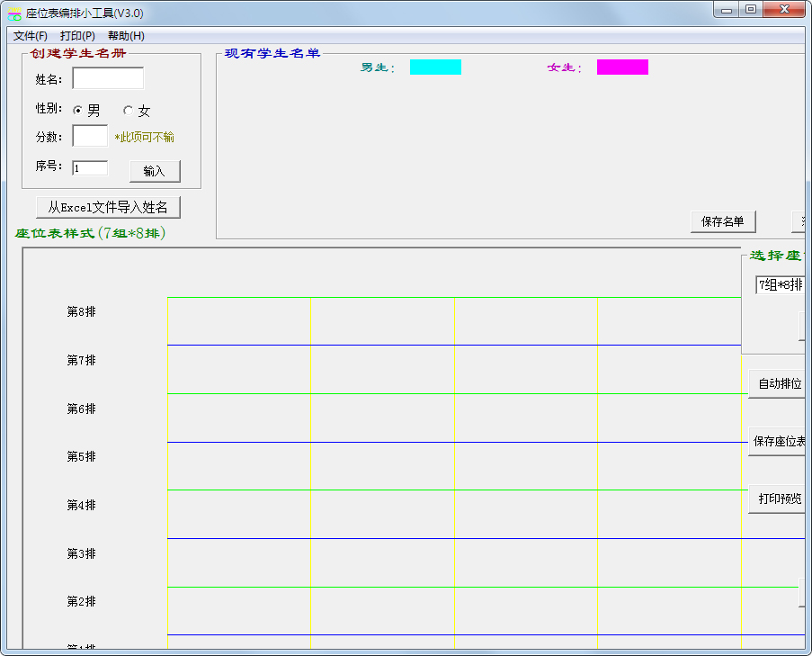Focus the 序号 number field
The height and width of the screenshot is (656, 812).
[90, 168]
